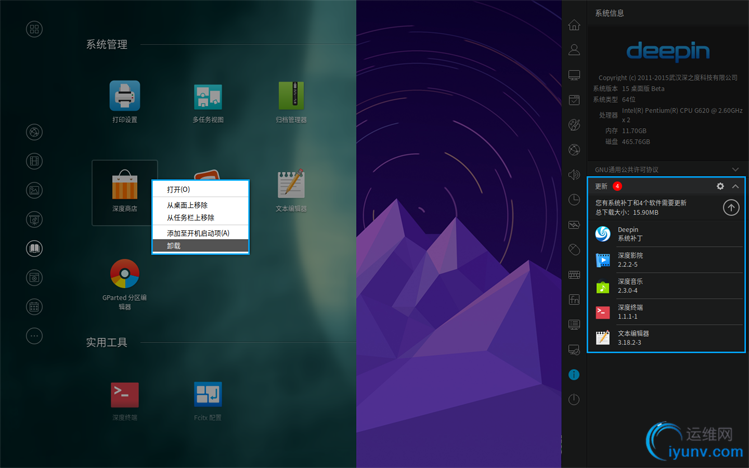Click the 实用工具 category heading
The width and height of the screenshot is (749, 468).
point(107,342)
